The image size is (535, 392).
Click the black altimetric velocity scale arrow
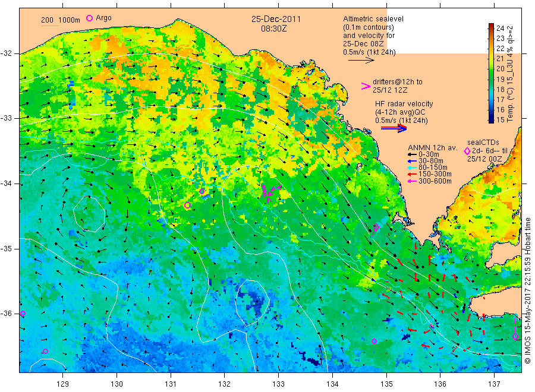click(x=361, y=61)
